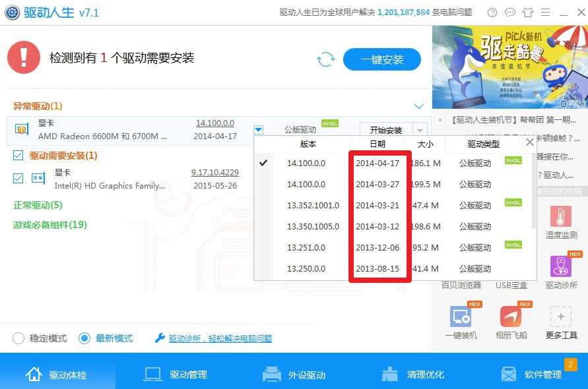Viewport: 588px width, 389px height.
Task: Select the 稳定模式 radio button
Action: (18, 338)
